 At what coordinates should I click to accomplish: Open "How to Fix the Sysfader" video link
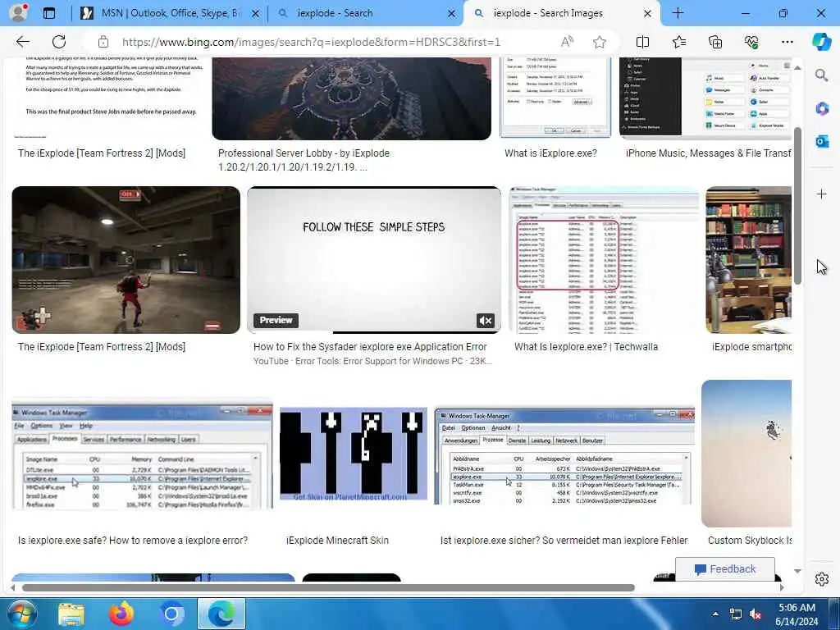tap(370, 347)
